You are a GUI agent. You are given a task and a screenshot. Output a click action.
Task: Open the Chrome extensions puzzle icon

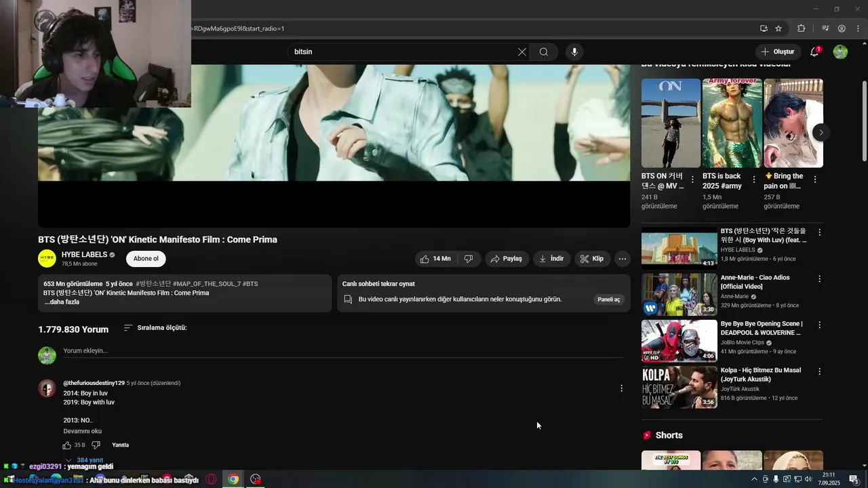point(802,28)
